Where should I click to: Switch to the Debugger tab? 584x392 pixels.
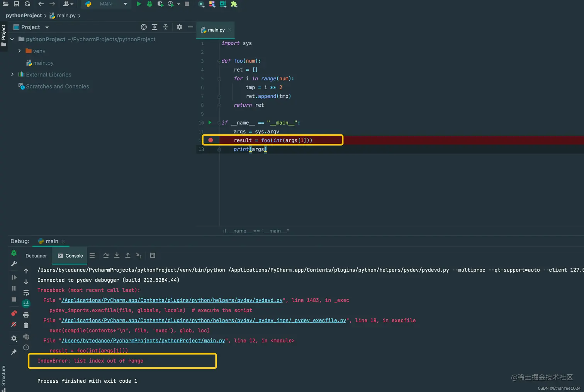pyautogui.click(x=36, y=256)
